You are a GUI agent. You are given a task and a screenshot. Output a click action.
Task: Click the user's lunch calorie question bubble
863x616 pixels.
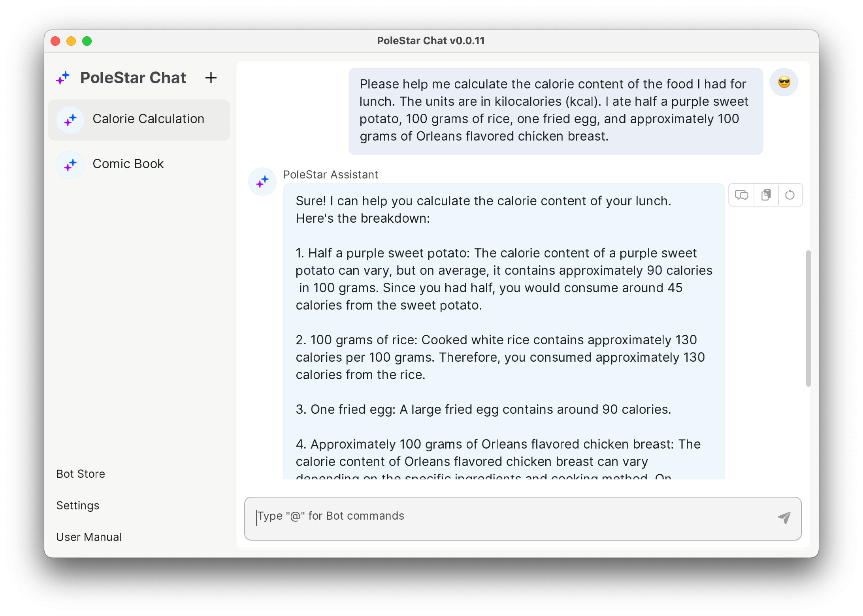click(555, 111)
